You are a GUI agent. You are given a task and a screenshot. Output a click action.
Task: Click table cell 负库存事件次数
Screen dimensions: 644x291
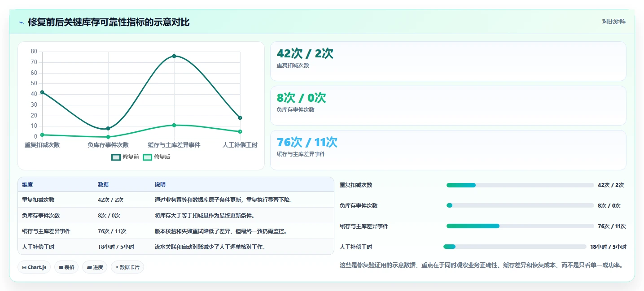point(41,216)
